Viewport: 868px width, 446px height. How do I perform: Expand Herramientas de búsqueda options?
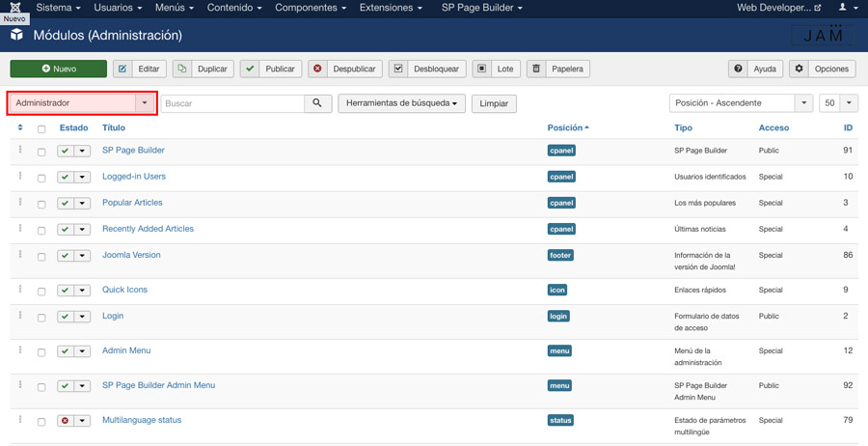coord(401,103)
